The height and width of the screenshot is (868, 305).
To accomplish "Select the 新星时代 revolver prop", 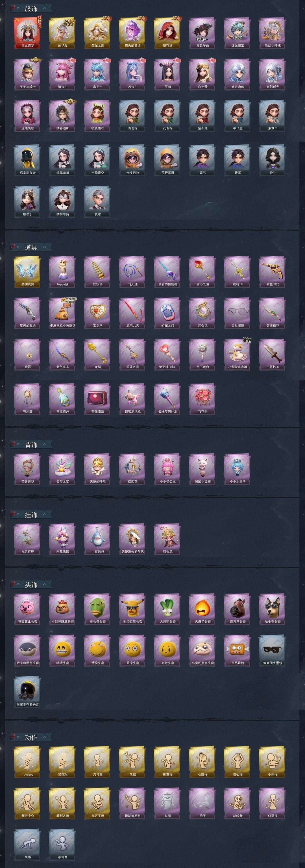I will [272, 272].
